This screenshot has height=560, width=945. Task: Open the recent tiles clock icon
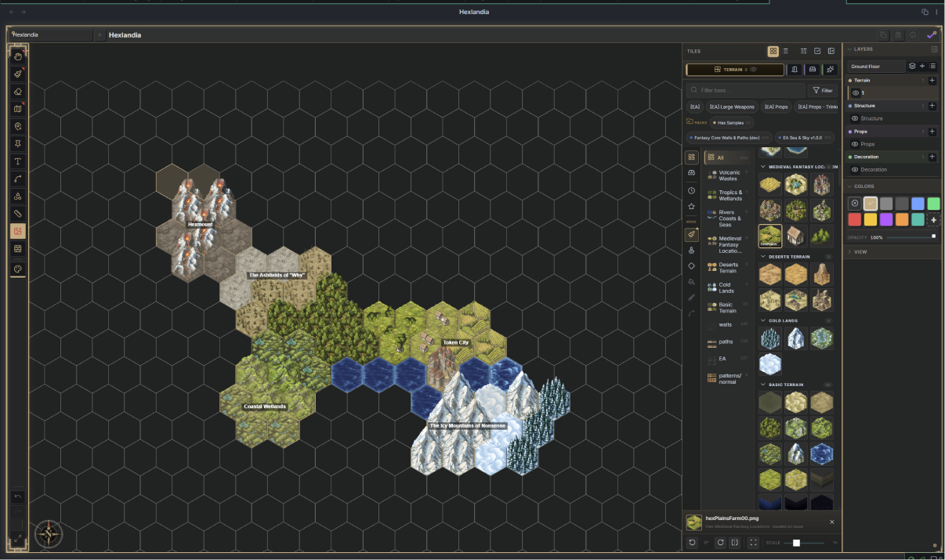point(691,190)
